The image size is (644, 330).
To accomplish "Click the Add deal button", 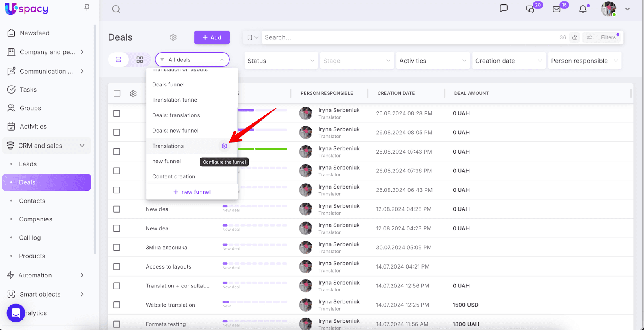I will [x=212, y=37].
